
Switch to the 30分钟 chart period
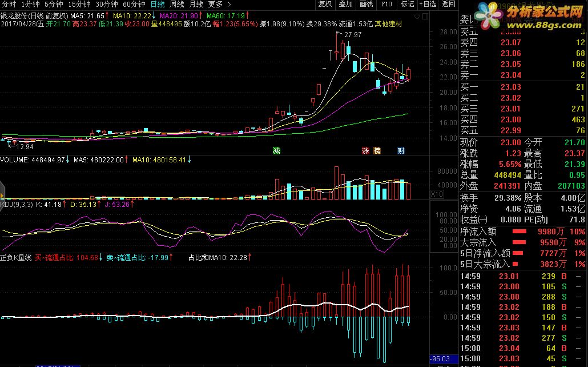(x=107, y=5)
